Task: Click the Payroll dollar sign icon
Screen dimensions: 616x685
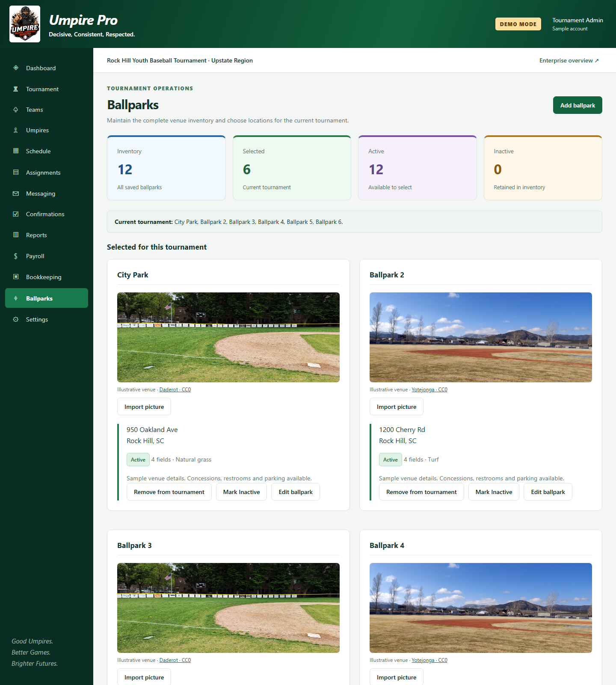Action: point(16,256)
